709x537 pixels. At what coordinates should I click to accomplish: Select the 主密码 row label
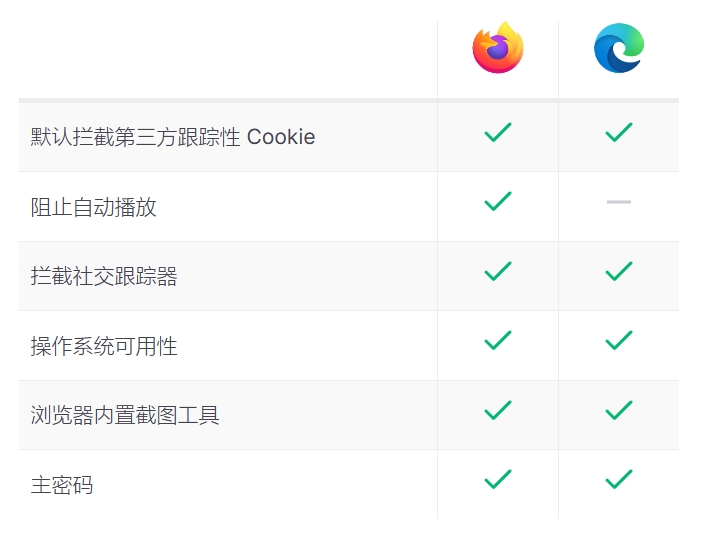pyautogui.click(x=62, y=485)
